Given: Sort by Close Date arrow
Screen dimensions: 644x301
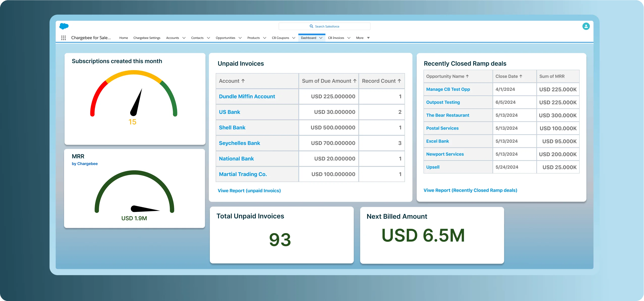Looking at the screenshot, I should click(x=521, y=76).
